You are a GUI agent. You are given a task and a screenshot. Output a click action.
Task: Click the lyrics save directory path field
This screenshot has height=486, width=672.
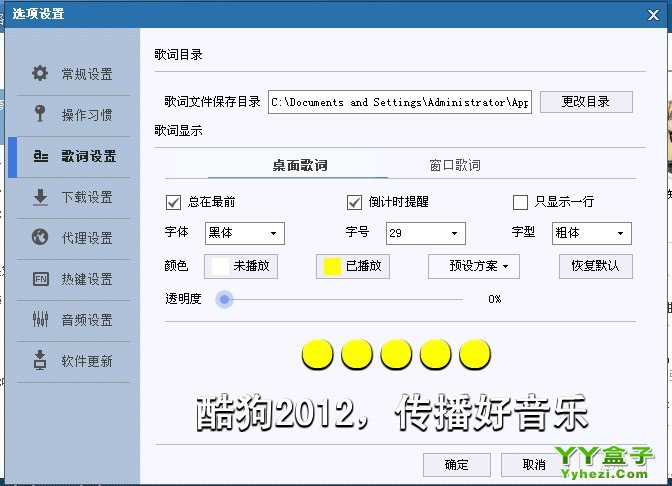tap(400, 102)
